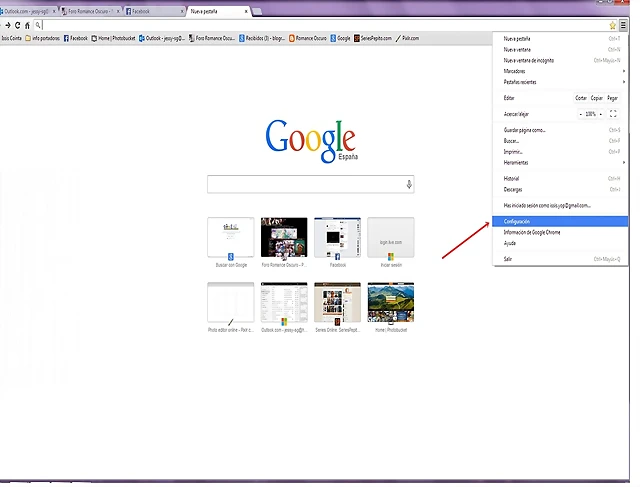This screenshot has height=487, width=640.
Task: Switch to the Foro Romance Oscuro tab
Action: (x=90, y=11)
